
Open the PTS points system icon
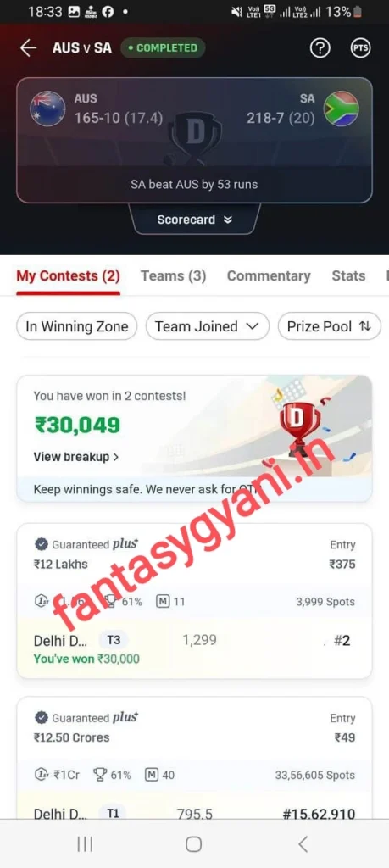(360, 48)
